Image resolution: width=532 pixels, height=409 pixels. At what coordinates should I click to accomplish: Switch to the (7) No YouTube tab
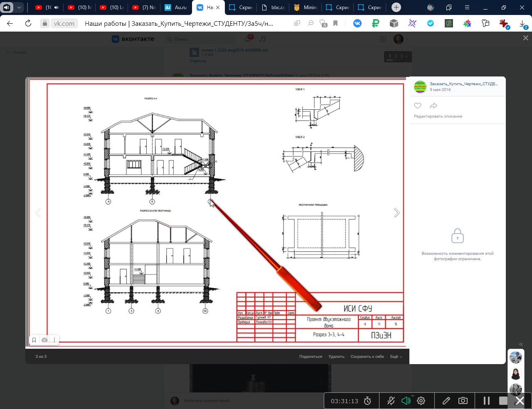pyautogui.click(x=145, y=7)
